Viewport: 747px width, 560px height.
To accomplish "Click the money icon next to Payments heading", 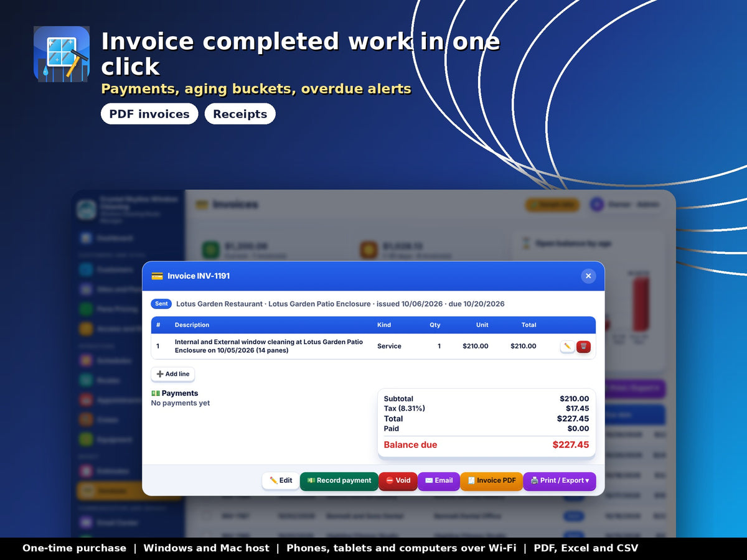I will (x=156, y=393).
